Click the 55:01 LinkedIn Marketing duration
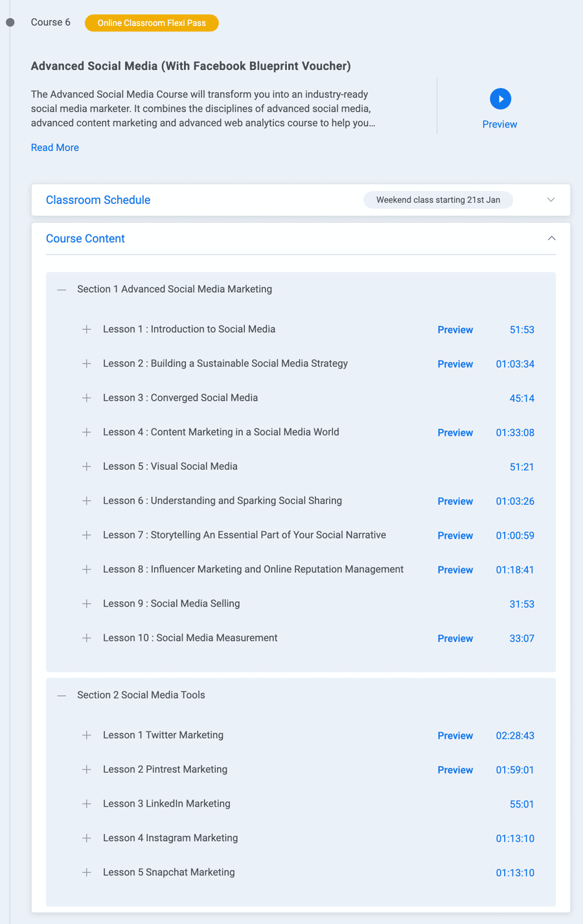This screenshot has width=583, height=924. coord(521,805)
